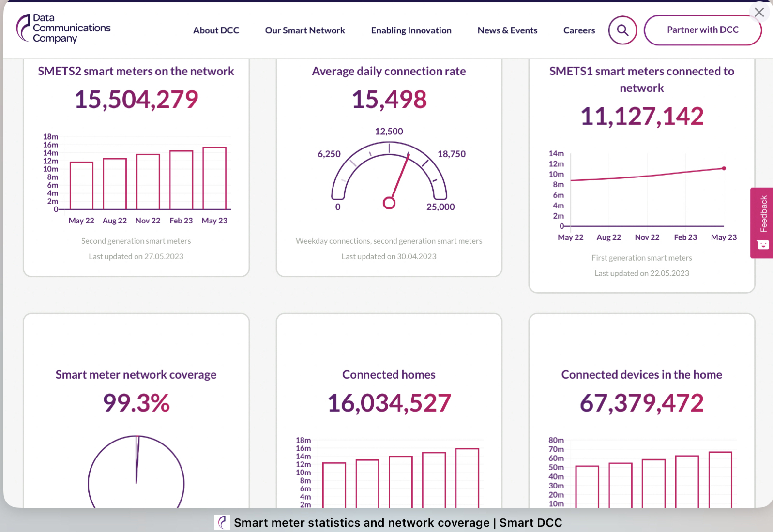Click the May 23 bar in SMETS2 chart
Screen dimensions: 773x532
coord(214,178)
